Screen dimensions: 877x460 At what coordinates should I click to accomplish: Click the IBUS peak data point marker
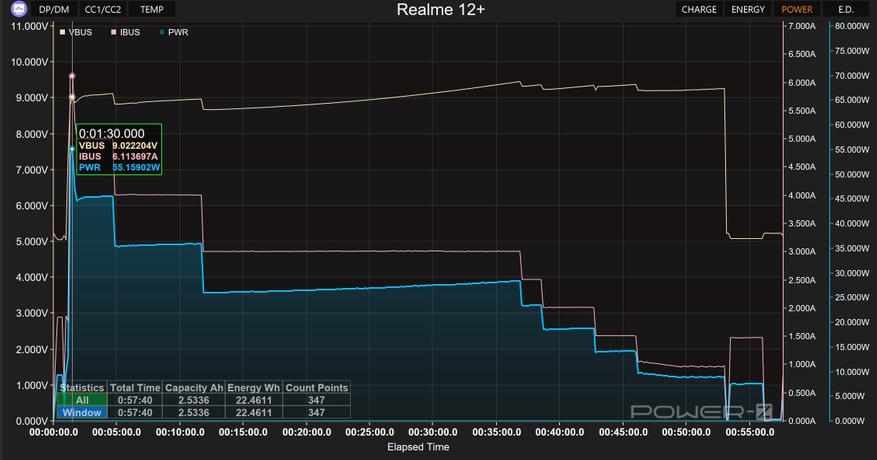72,76
